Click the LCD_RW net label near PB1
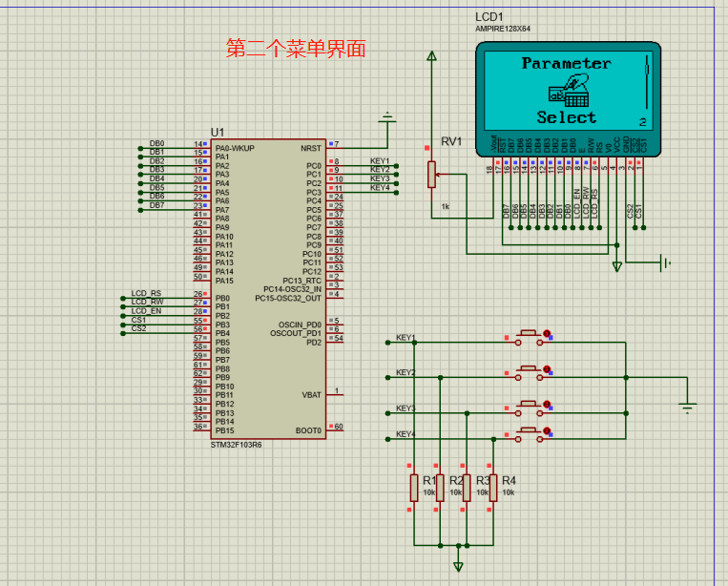Viewport: 728px width, 586px height. [x=147, y=302]
